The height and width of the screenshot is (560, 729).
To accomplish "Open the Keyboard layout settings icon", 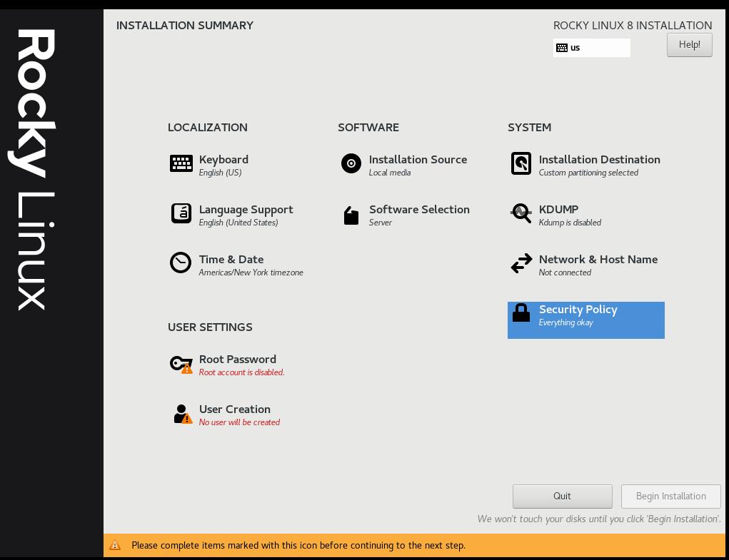I will (181, 163).
